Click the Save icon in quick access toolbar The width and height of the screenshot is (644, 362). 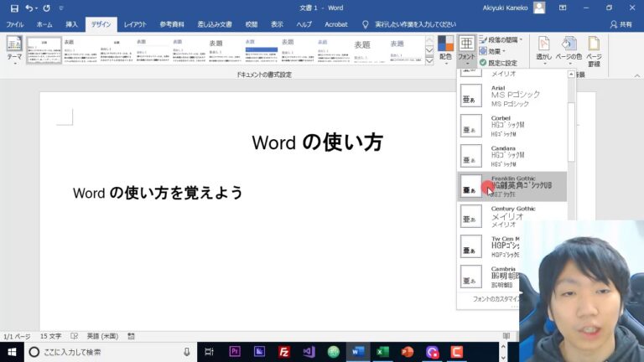coord(14,8)
